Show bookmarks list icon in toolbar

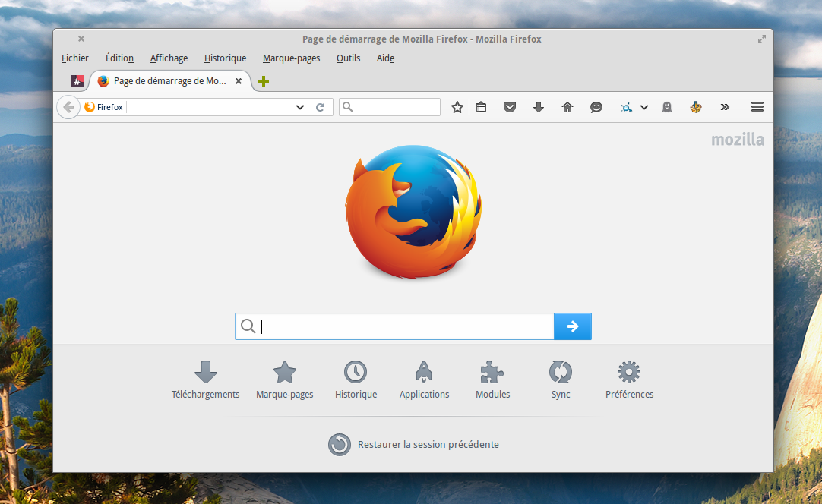[481, 107]
